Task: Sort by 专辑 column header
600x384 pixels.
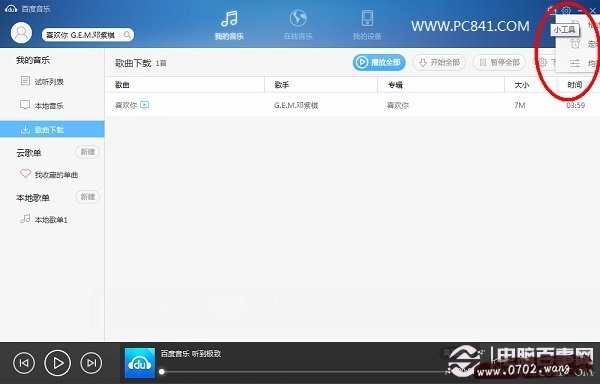Action: tap(395, 85)
